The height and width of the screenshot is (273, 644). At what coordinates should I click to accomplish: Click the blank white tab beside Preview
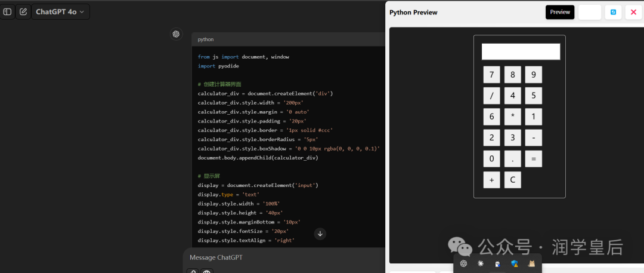click(x=590, y=13)
